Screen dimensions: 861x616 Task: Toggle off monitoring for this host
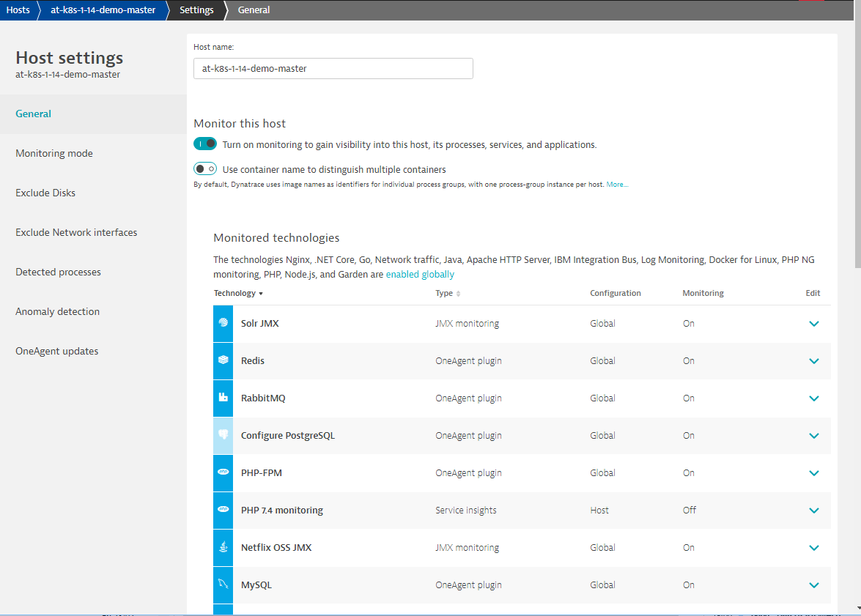pos(205,144)
